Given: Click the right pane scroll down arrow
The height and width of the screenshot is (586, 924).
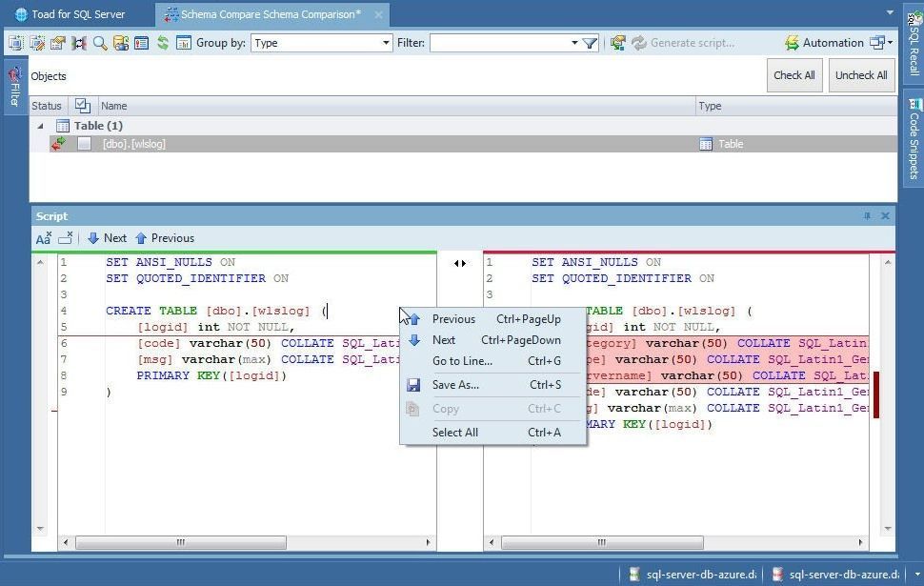Looking at the screenshot, I should click(888, 528).
